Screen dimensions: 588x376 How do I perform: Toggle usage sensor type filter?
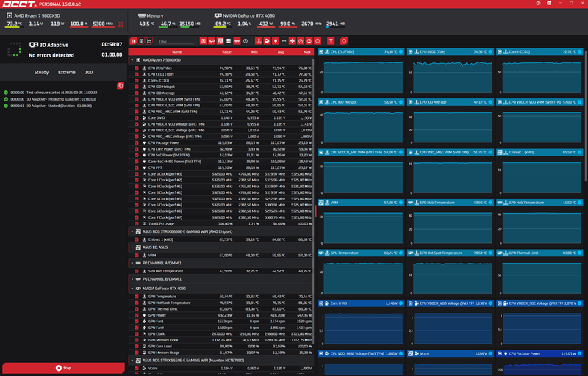pyautogui.click(x=309, y=41)
